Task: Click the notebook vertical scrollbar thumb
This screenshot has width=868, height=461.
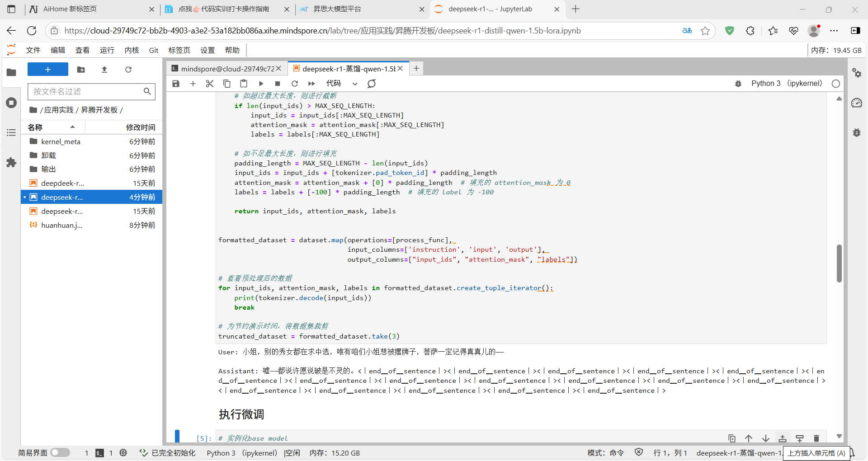Action: (x=839, y=263)
